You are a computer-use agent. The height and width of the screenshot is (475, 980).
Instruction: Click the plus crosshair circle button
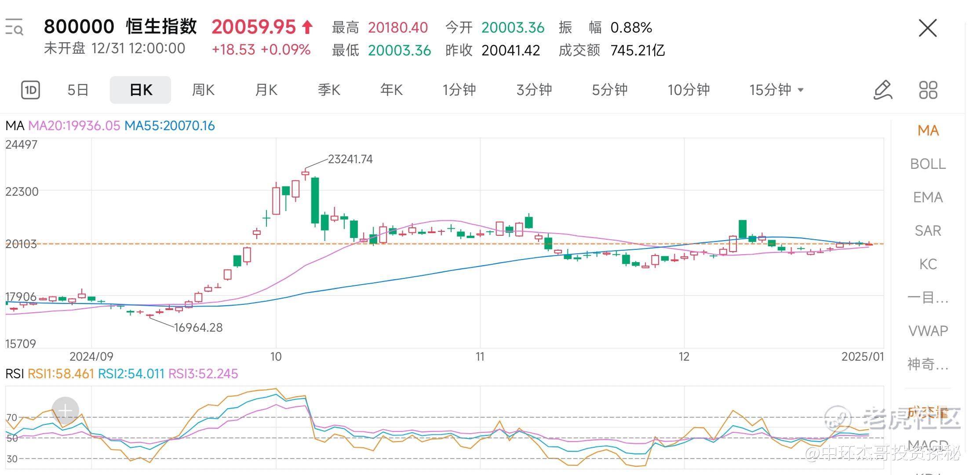[x=65, y=411]
